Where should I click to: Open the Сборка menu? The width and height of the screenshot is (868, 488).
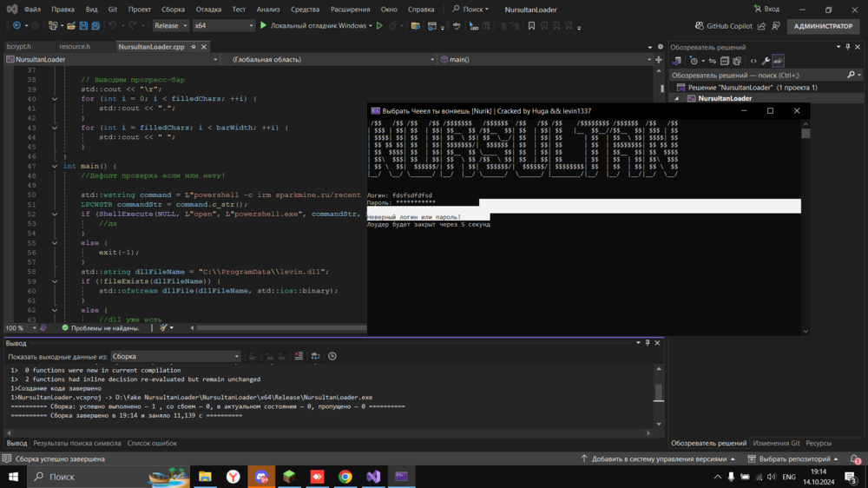[x=174, y=10]
